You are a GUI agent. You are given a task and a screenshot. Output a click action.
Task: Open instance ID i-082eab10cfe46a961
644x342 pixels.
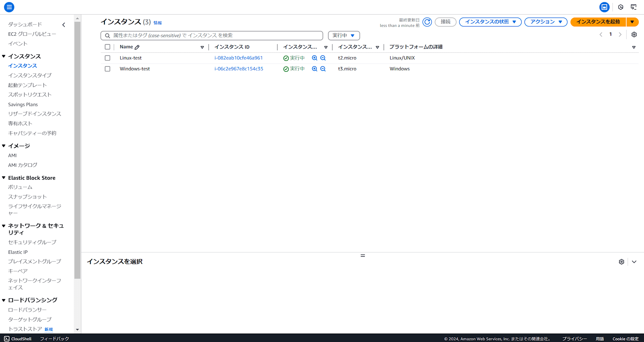[x=239, y=58]
